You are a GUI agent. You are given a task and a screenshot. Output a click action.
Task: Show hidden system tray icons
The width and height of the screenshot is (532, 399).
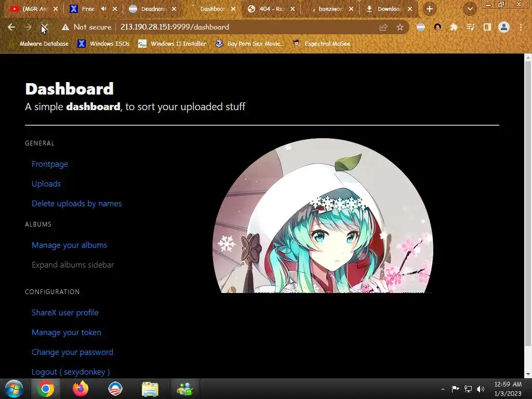443,389
